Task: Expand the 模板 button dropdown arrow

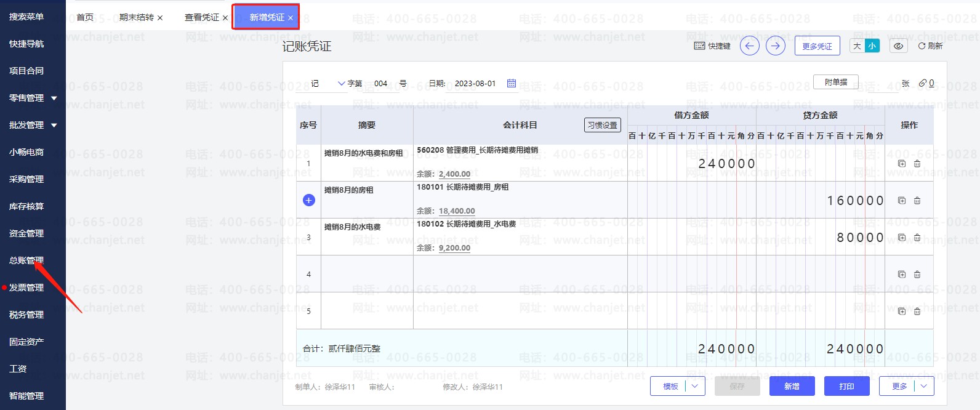Action: (x=695, y=386)
